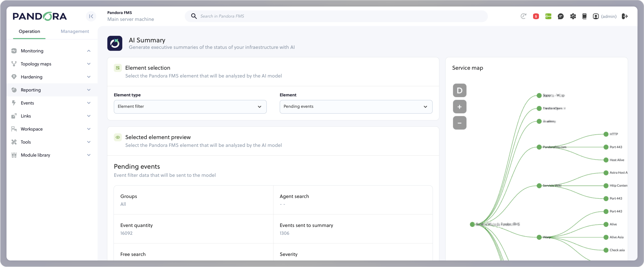Click the Pandora logo
Screen dimensions: 644x267
click(x=40, y=16)
